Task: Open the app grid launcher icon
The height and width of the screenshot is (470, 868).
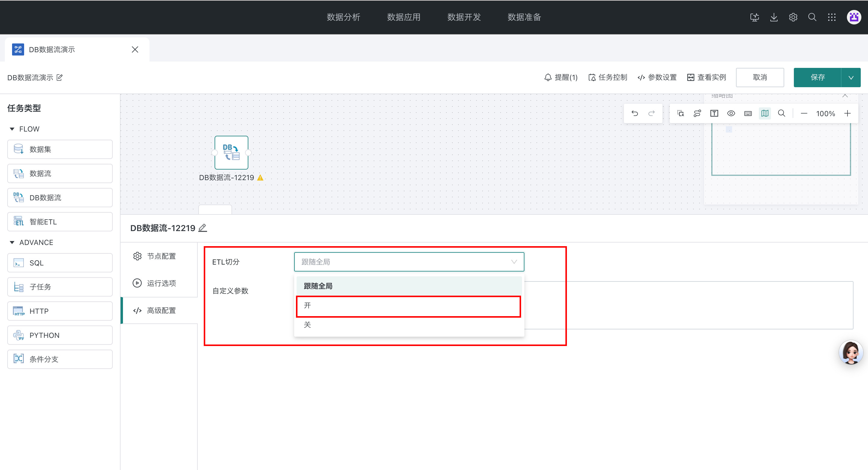Action: click(832, 17)
